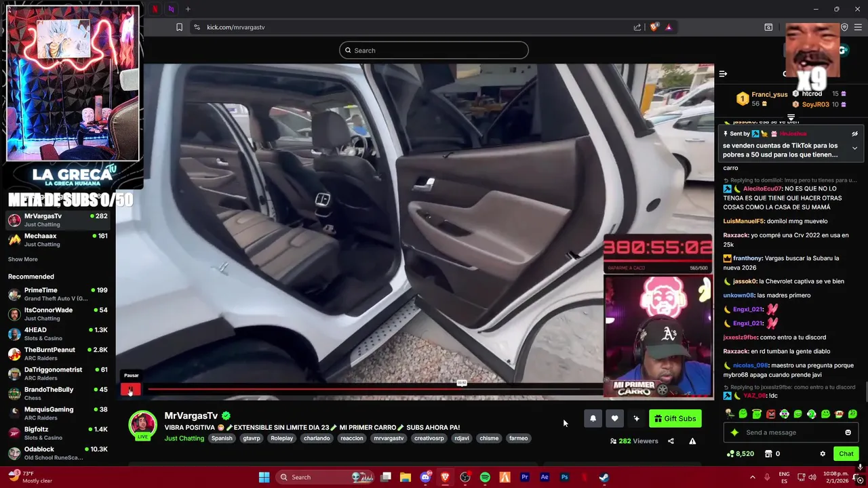The height and width of the screenshot is (488, 868).
Task: Open recommended channel ItsConnorWade
Action: (58, 314)
